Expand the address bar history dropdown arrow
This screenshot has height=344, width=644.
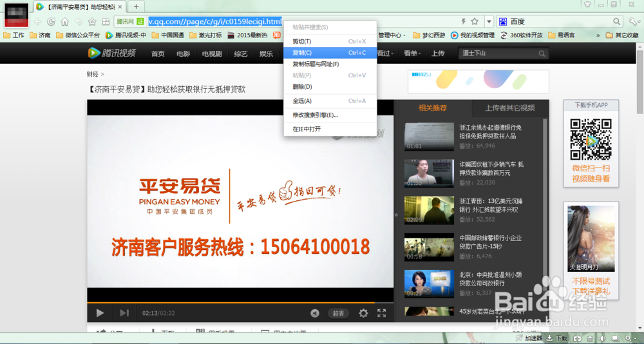[489, 21]
